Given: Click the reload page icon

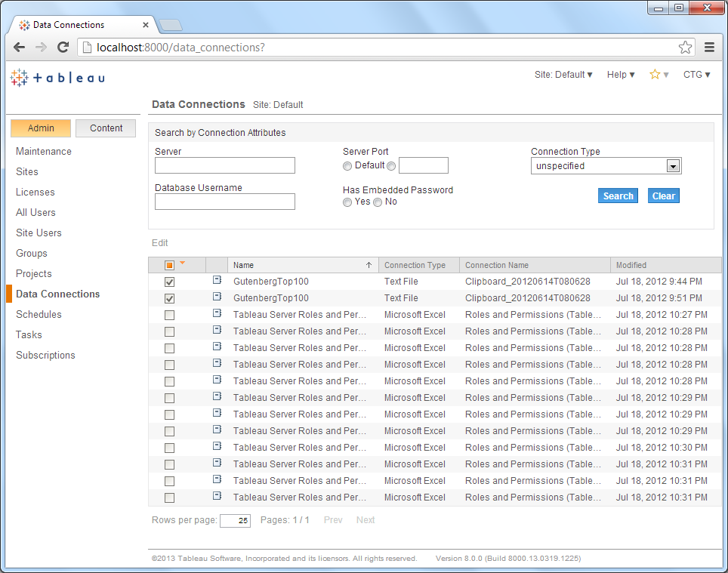Looking at the screenshot, I should point(63,47).
